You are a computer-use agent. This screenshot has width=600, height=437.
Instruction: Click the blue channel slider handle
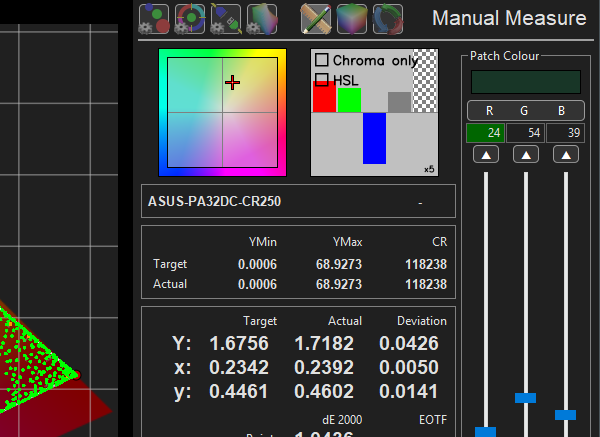click(x=566, y=414)
